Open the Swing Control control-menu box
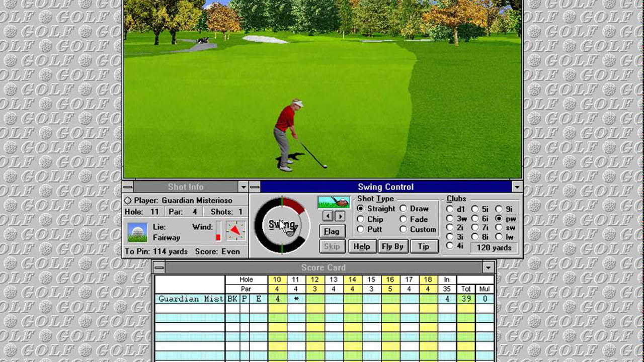The height and width of the screenshot is (362, 644). [255, 187]
